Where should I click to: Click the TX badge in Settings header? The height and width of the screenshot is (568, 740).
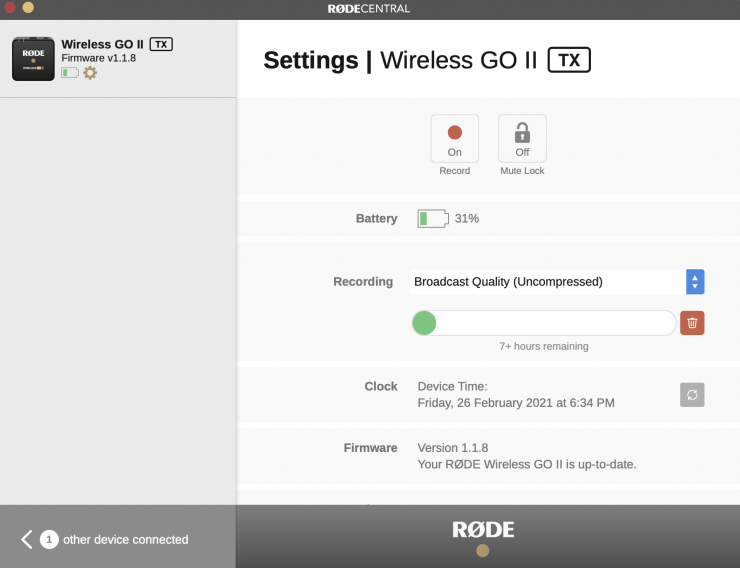tap(569, 60)
